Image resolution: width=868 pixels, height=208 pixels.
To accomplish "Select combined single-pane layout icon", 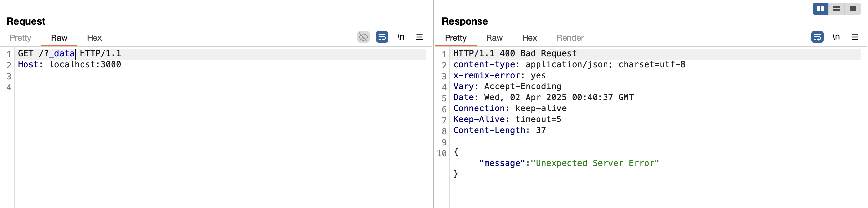I will click(853, 9).
